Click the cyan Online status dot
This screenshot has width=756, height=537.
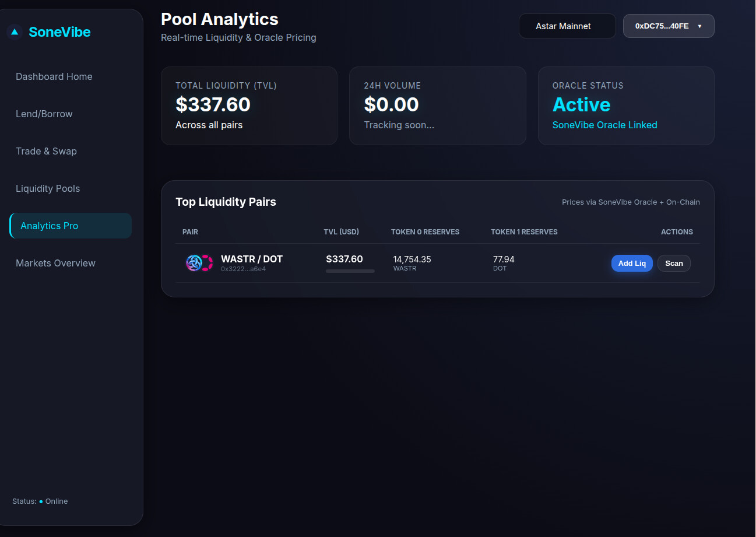(41, 501)
